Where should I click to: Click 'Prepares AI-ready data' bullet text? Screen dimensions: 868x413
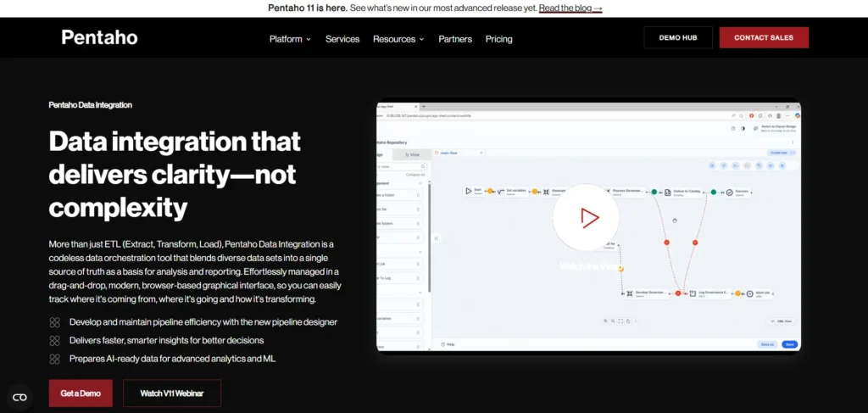172,359
